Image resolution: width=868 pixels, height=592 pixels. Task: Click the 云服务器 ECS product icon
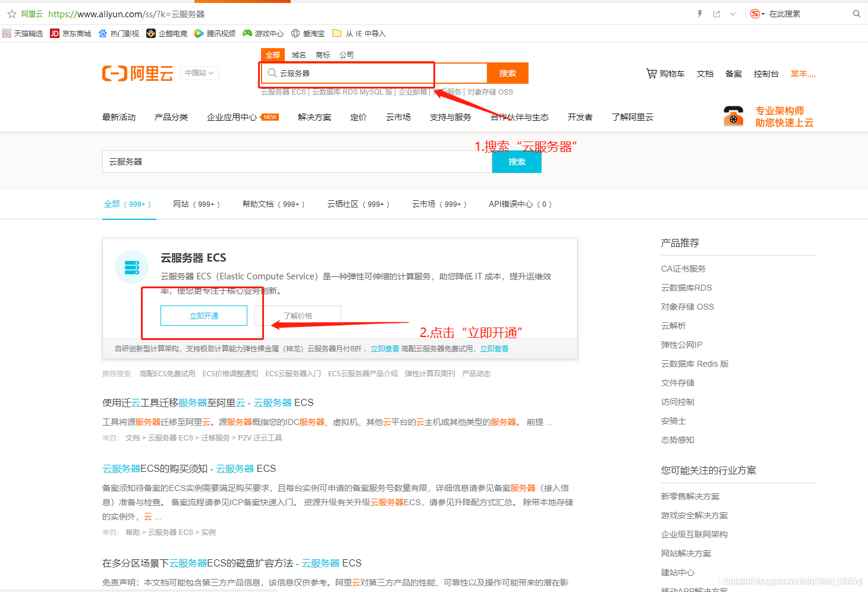pos(132,267)
